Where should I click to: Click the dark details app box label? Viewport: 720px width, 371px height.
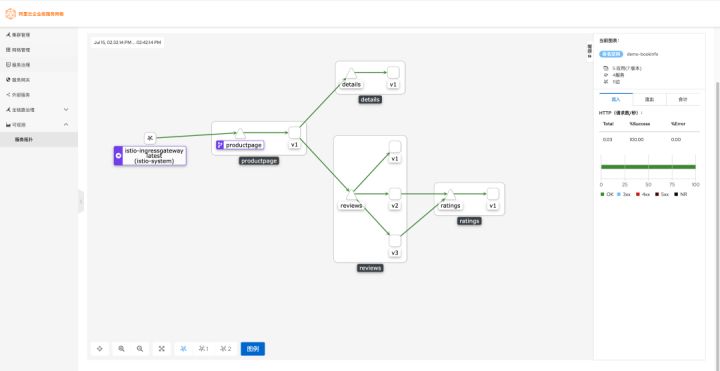(x=370, y=100)
